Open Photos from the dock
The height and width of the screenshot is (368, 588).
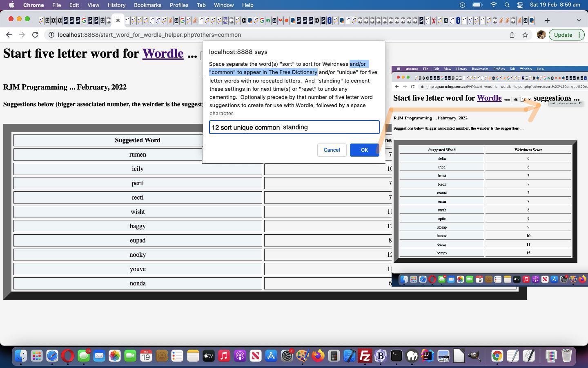[x=115, y=356]
